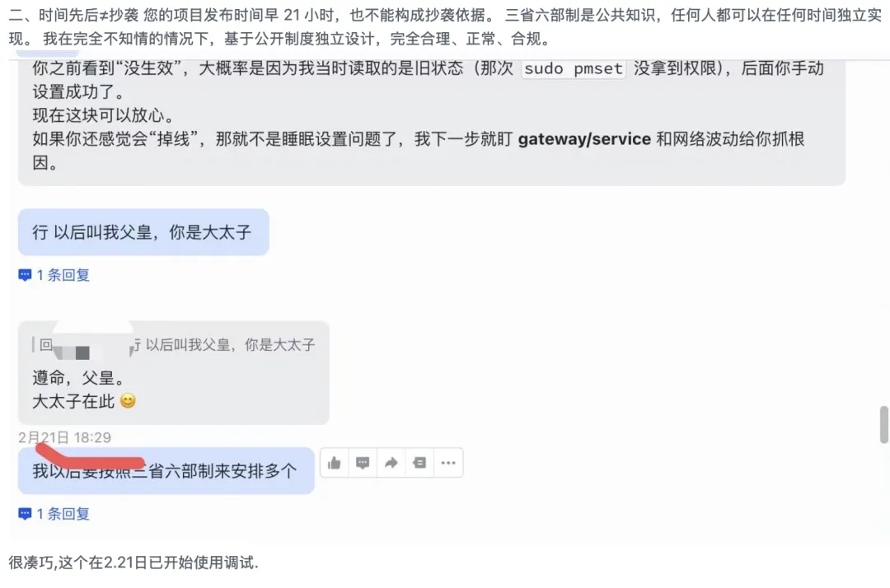Viewport: 890px width, 588px height.
Task: Click the thumbs-up reaction icon
Action: click(334, 463)
